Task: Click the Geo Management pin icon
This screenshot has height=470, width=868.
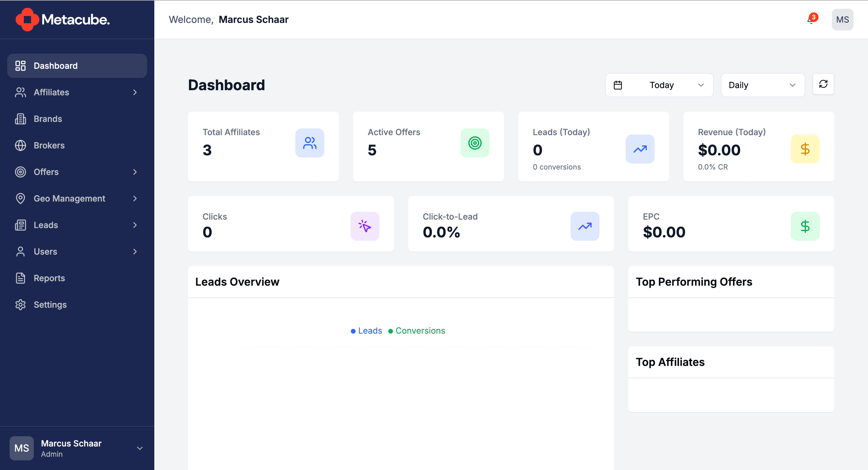Action: 20,198
